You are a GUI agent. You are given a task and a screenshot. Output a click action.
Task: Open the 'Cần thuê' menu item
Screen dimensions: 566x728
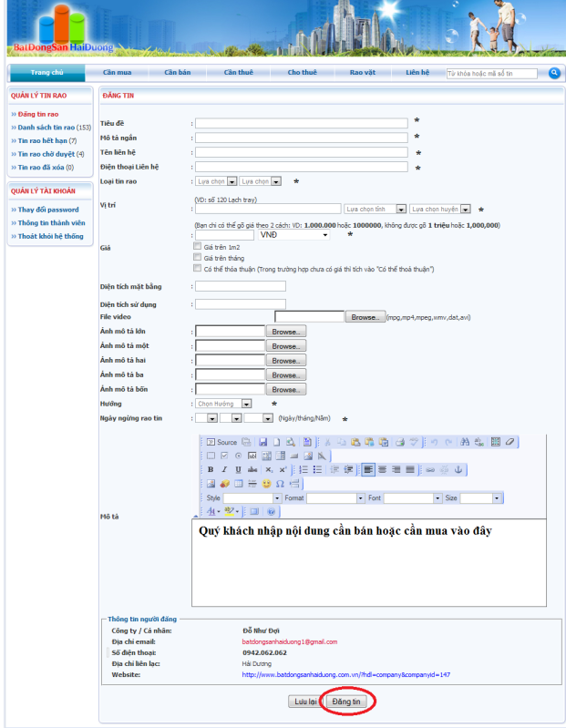pyautogui.click(x=239, y=72)
